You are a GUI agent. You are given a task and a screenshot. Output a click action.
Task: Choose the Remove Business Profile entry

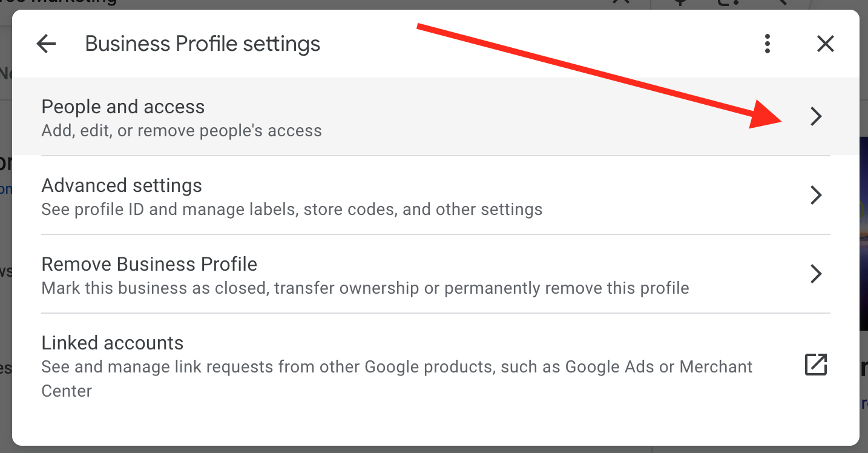[x=149, y=264]
